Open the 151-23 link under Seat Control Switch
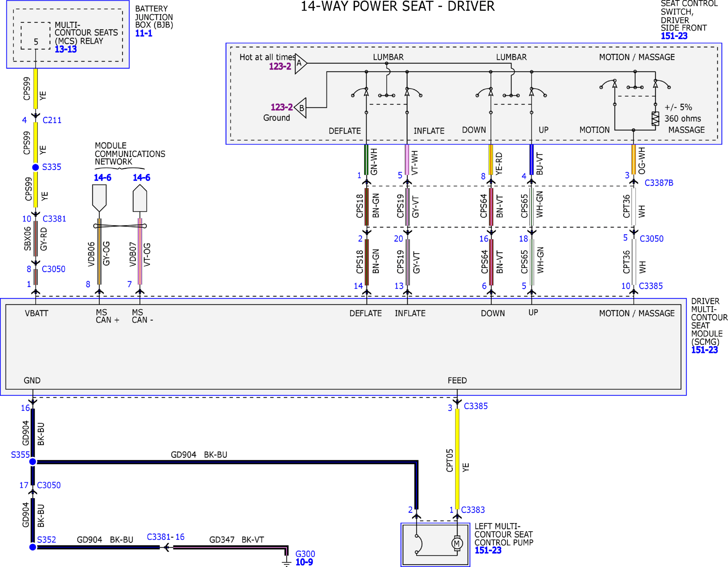The height and width of the screenshot is (567, 728). click(674, 36)
